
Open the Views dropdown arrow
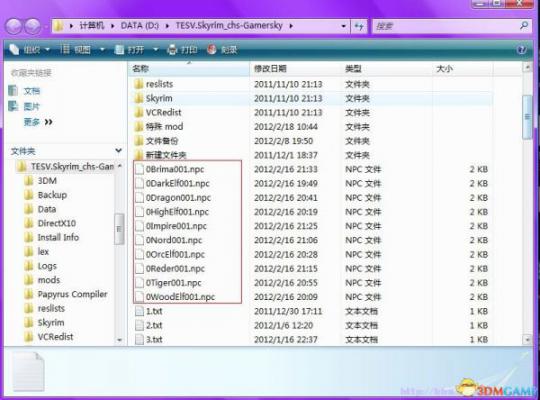click(102, 50)
